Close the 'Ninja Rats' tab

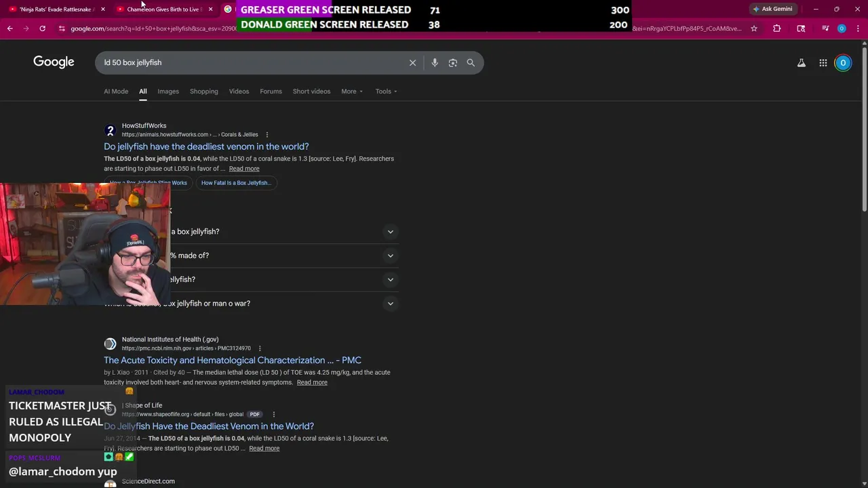pos(103,9)
